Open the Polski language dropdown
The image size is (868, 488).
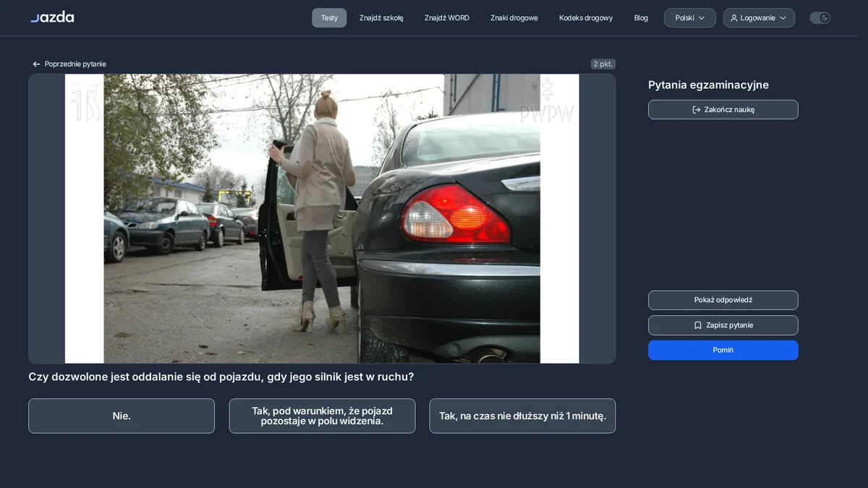690,18
